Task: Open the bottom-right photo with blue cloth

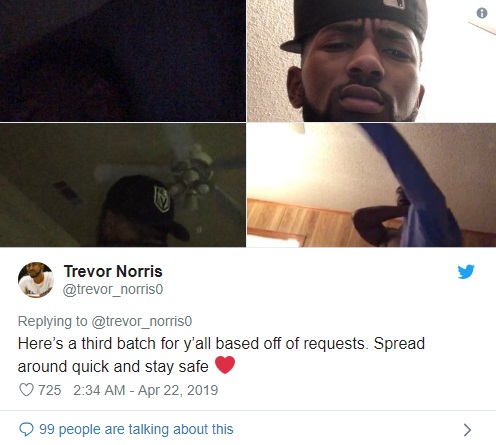Action: tap(371, 185)
